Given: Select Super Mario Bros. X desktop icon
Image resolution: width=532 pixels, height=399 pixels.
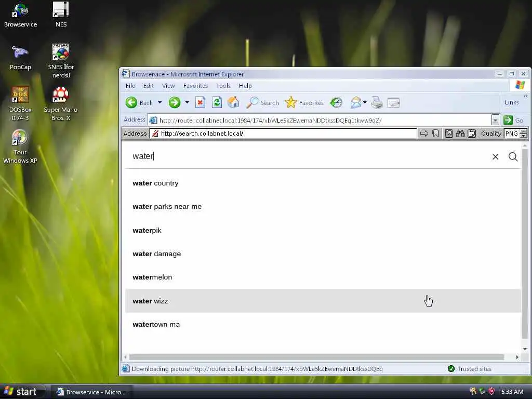Looking at the screenshot, I should (x=61, y=104).
